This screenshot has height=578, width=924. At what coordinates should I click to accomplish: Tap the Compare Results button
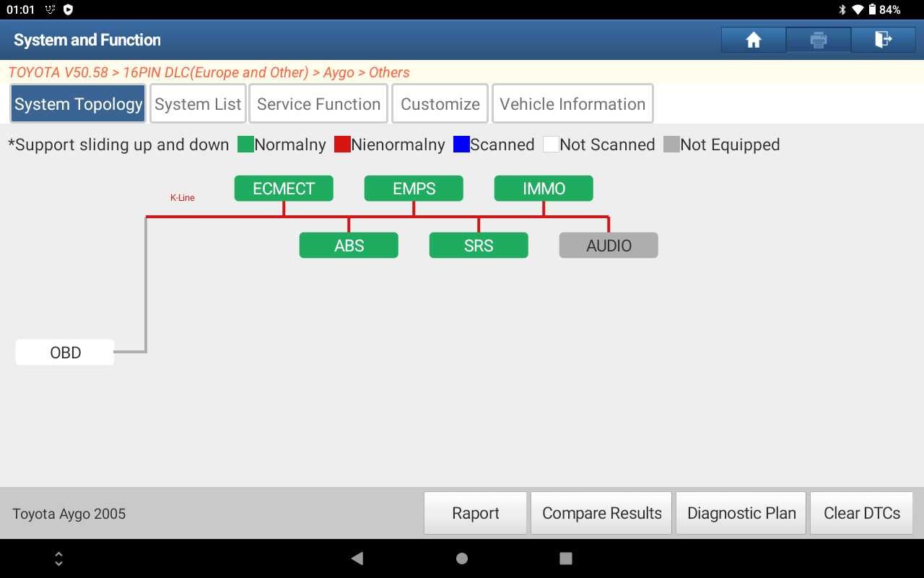601,513
